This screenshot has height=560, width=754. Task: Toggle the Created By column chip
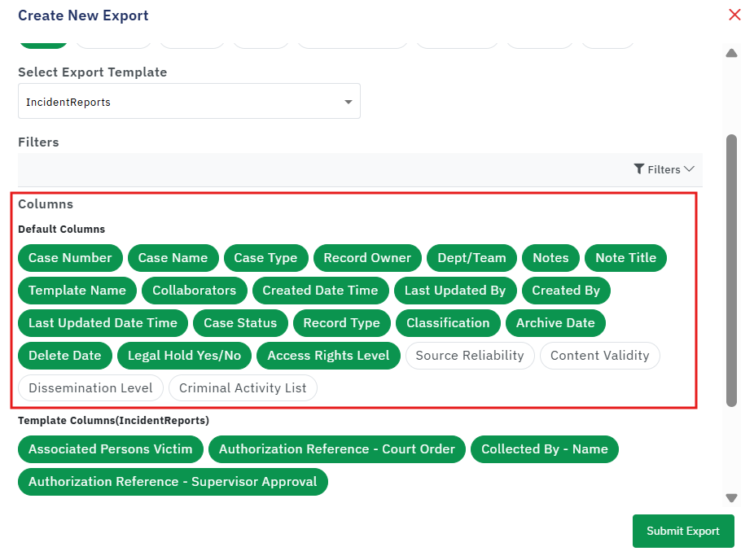click(566, 291)
